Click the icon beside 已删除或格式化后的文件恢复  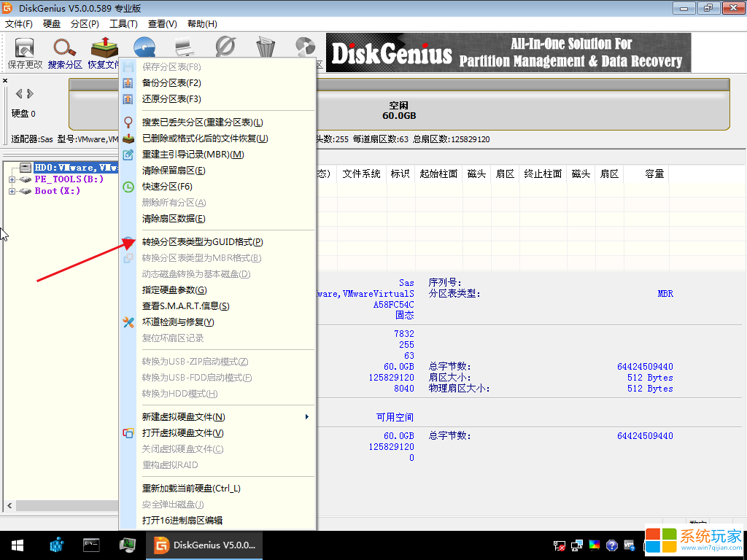pyautogui.click(x=128, y=139)
